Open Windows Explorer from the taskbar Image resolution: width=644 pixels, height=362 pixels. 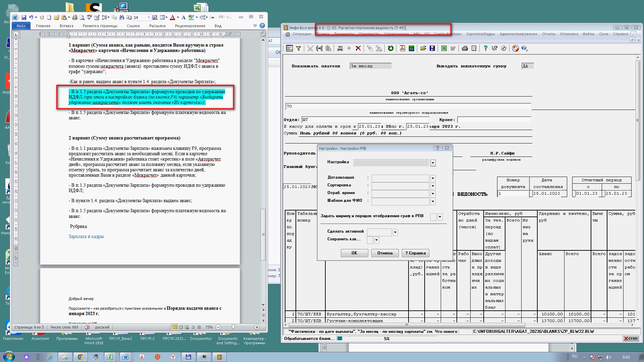[65, 357]
